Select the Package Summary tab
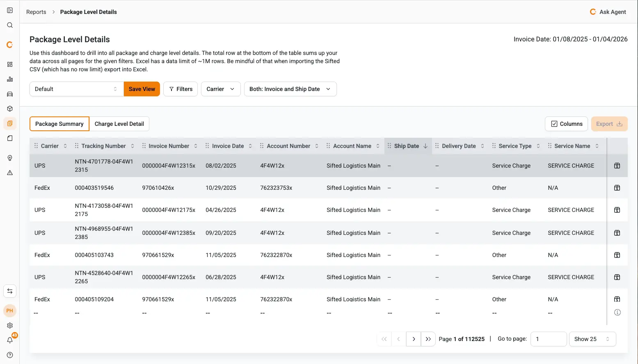The width and height of the screenshot is (638, 364). click(59, 124)
